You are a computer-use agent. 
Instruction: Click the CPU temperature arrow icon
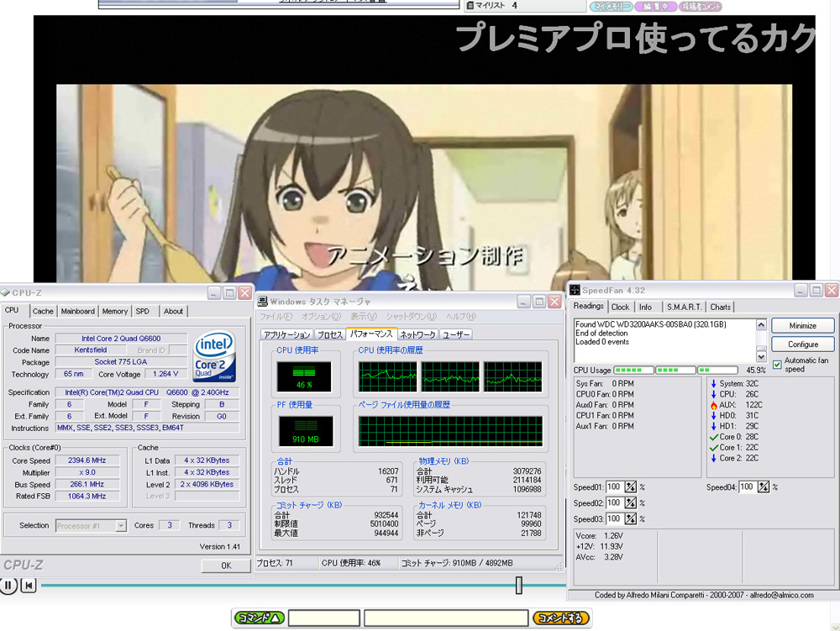tap(713, 394)
